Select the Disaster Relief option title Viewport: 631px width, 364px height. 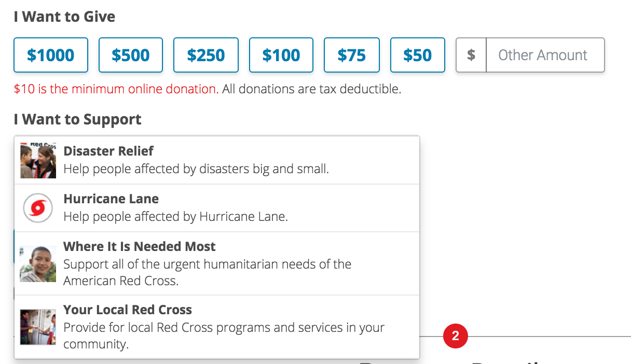(108, 151)
